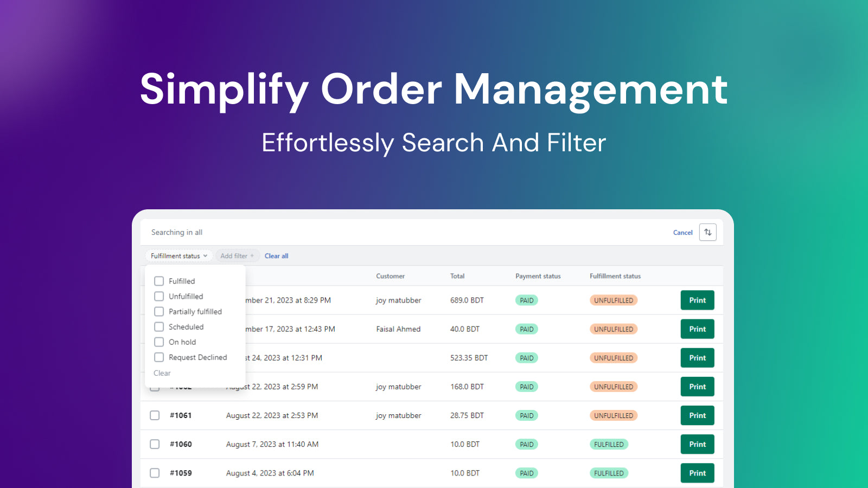
Task: Open the Fulfillment status filter dropdown
Action: pos(178,255)
